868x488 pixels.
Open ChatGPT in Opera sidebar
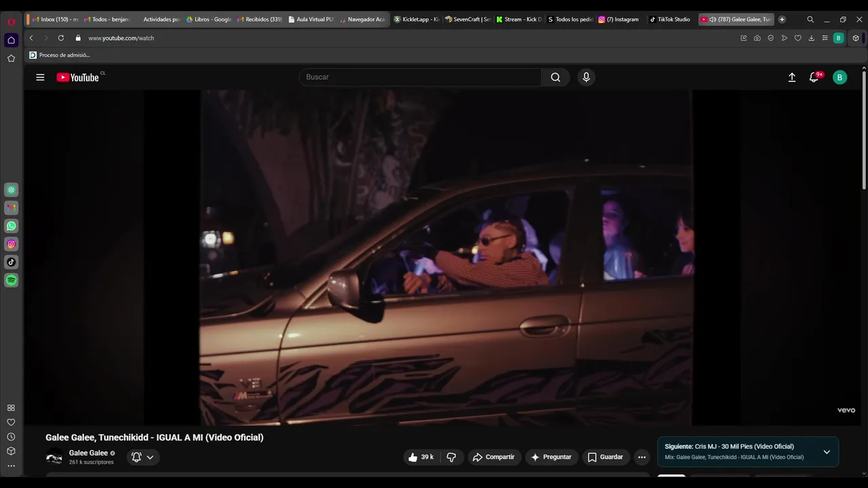coord(12,190)
